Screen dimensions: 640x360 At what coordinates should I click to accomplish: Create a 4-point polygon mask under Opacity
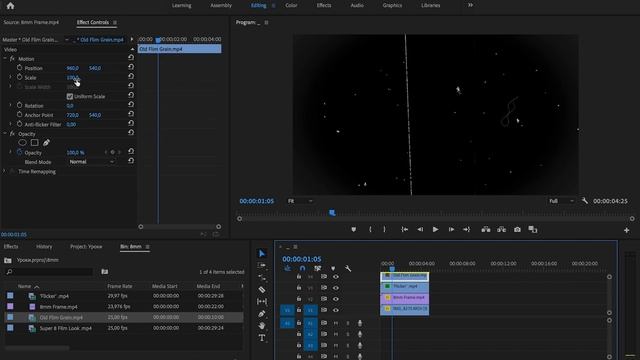point(35,142)
